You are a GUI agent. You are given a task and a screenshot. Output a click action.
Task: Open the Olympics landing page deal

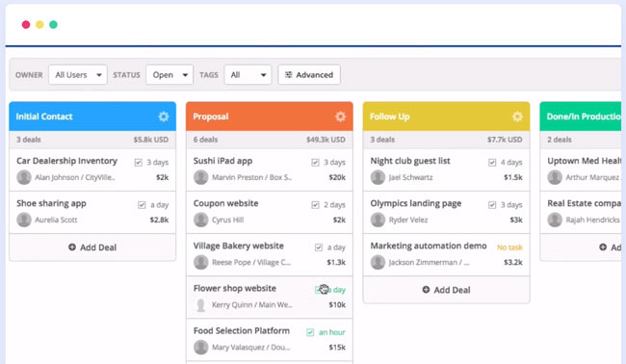[416, 203]
